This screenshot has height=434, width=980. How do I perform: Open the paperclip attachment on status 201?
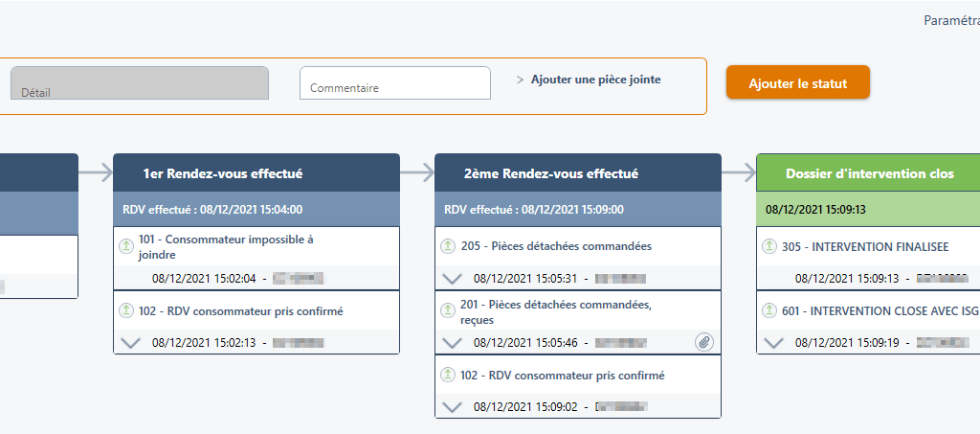coord(704,342)
